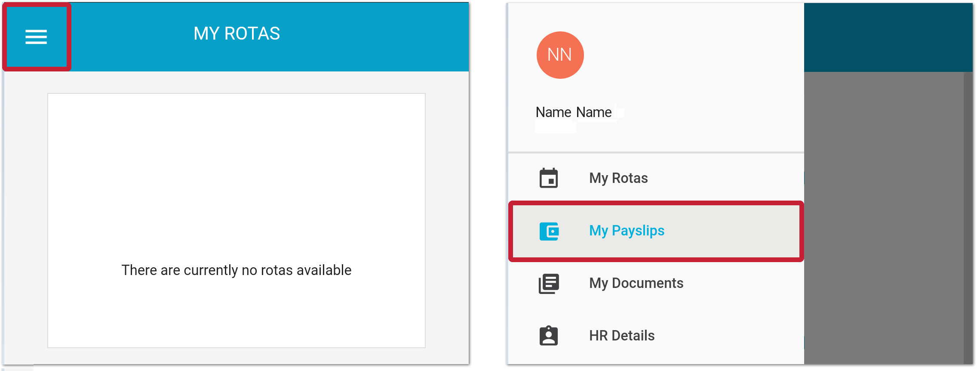
Task: Open the HR Details label
Action: click(622, 336)
